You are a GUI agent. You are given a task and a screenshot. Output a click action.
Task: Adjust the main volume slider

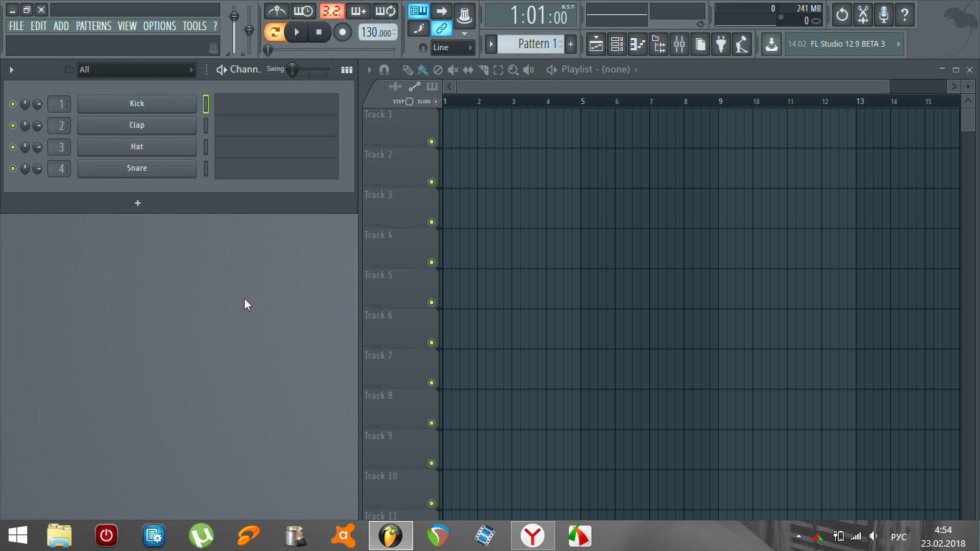coord(234,17)
